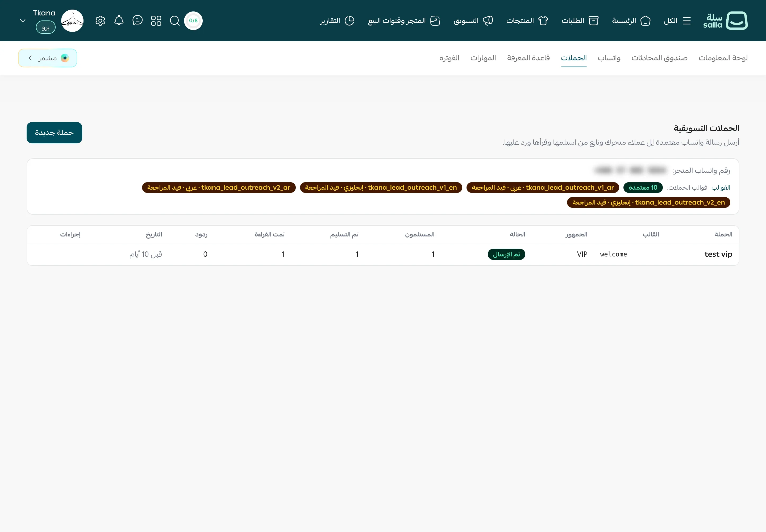The width and height of the screenshot is (766, 532).
Task: Open المنتجات products menu
Action: click(x=527, y=21)
